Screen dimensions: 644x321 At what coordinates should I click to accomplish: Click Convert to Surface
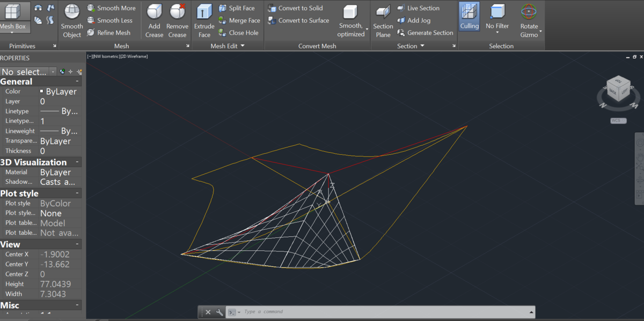[x=298, y=20]
